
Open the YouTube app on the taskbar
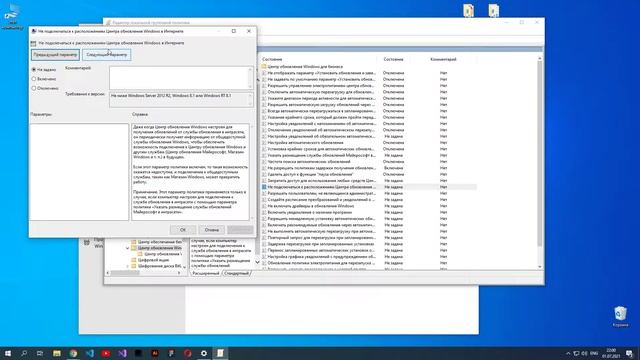point(106,353)
